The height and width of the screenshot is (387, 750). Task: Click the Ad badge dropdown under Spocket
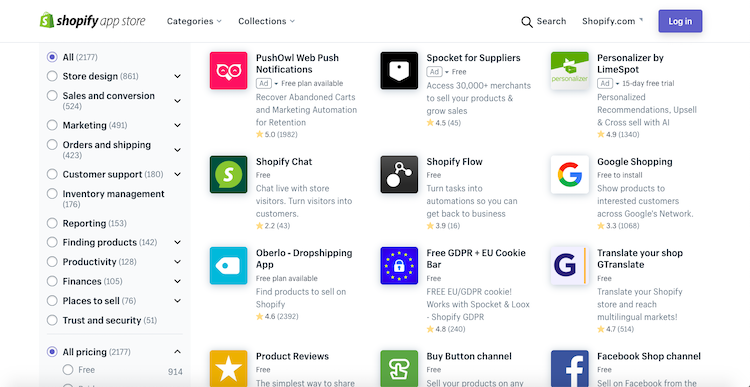438,72
